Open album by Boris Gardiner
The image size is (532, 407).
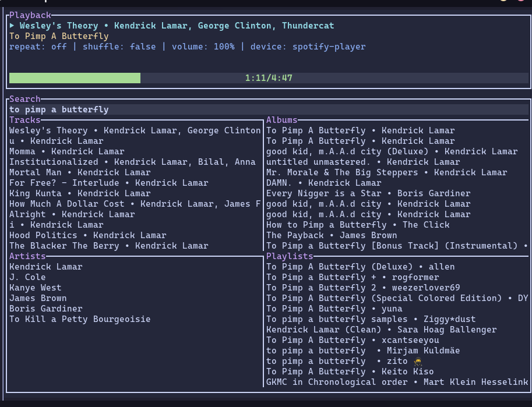(368, 194)
